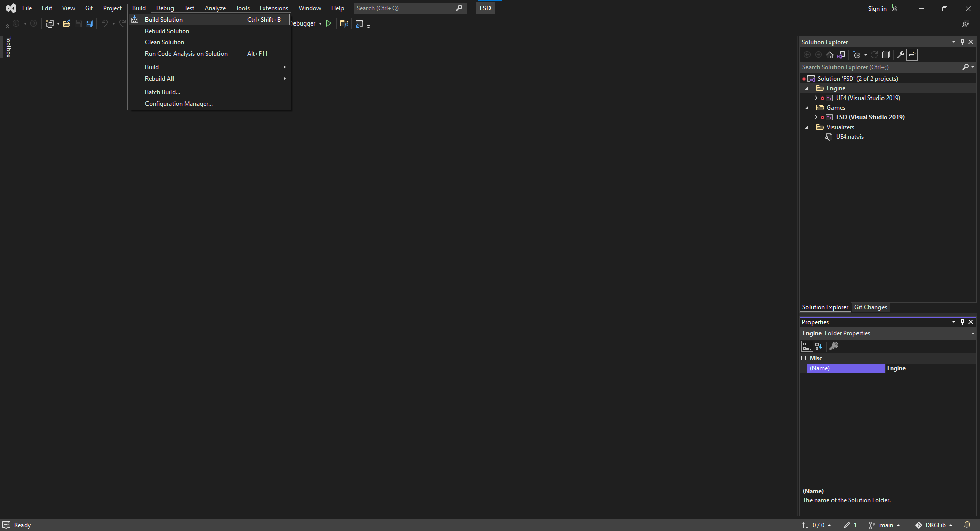Toggle Preview Selected Items in Solution Explorer
Screen dimensions: 980x531
[x=912, y=55]
